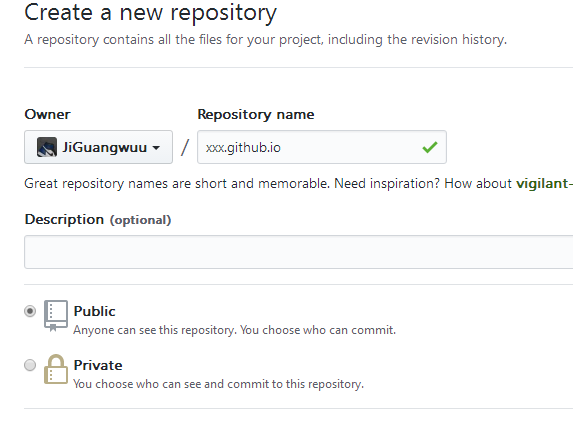The image size is (573, 425).
Task: Click the Private padlock icon
Action: 56,369
